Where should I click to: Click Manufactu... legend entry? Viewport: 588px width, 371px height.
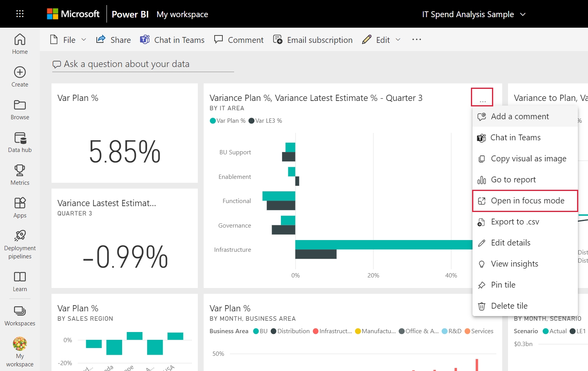[x=375, y=331]
